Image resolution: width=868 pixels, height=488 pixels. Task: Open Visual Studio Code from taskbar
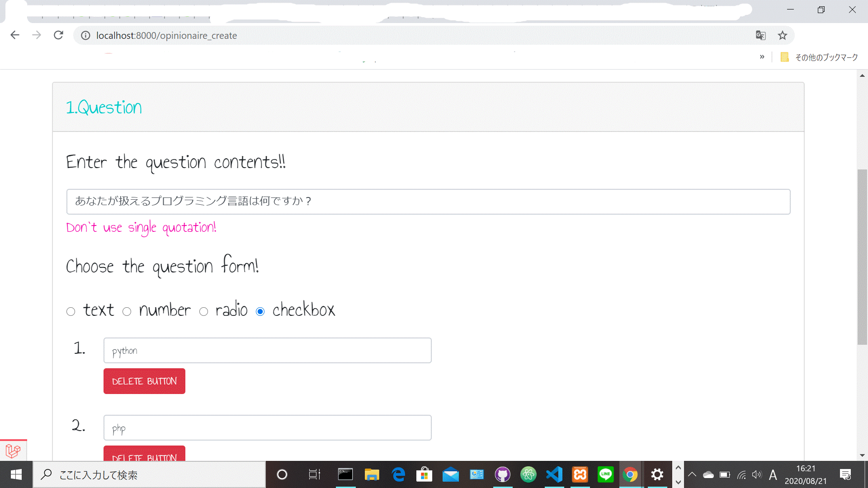tap(554, 474)
